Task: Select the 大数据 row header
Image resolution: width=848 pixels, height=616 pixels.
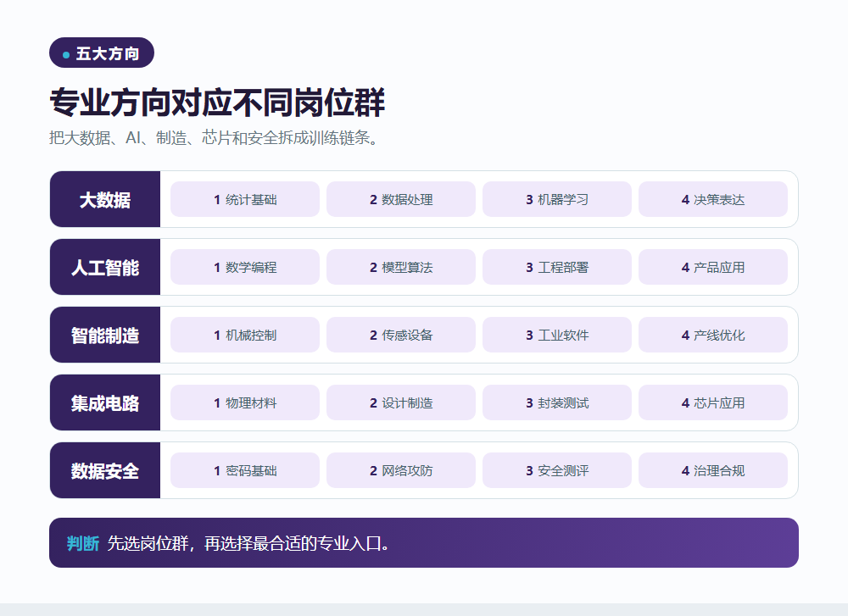Action: [x=105, y=199]
